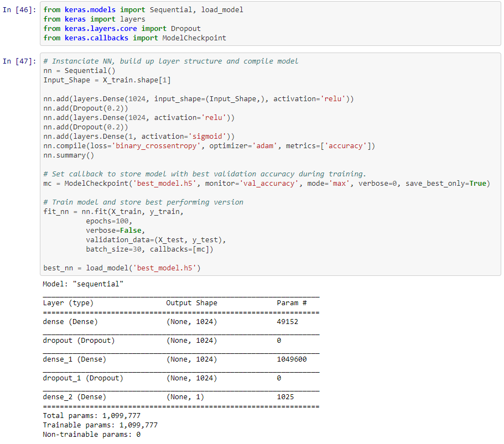The image size is (504, 444).
Task: Click the batch_size=30 argument line
Action: pos(149,249)
